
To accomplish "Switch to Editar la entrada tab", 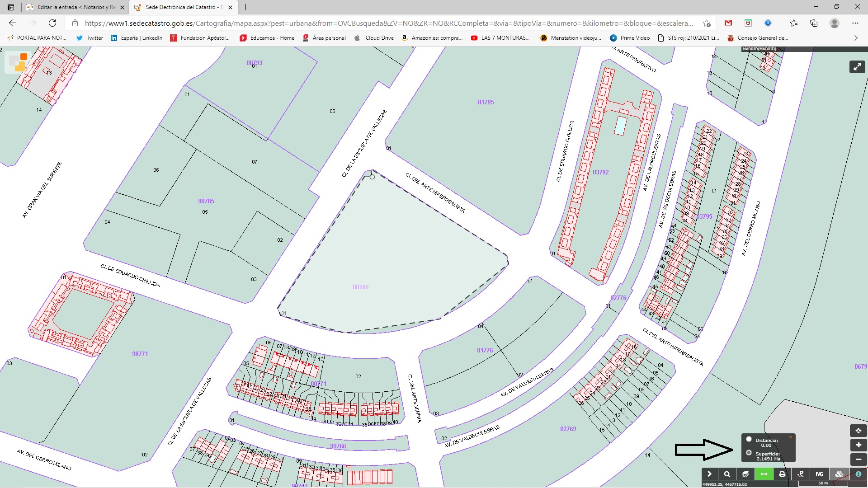I will point(76,7).
